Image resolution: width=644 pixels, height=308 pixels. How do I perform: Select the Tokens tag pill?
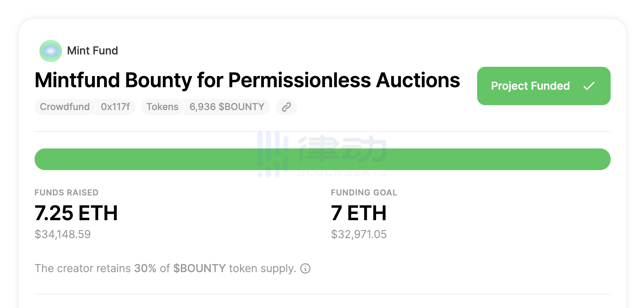(x=162, y=107)
